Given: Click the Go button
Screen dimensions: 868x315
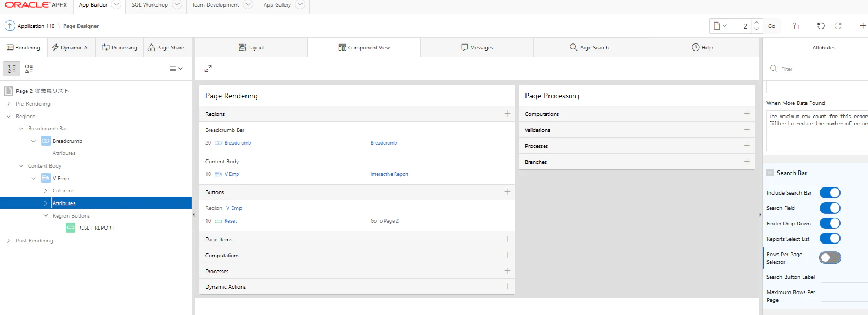Looking at the screenshot, I should coord(771,26).
